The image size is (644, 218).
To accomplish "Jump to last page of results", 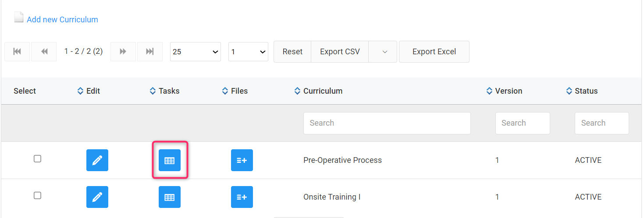I will [150, 52].
